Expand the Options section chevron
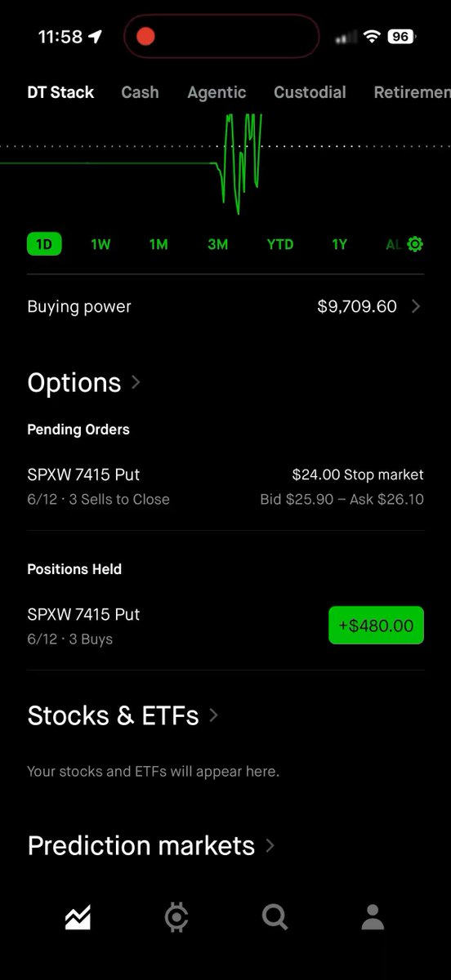Viewport: 451px width, 980px height. point(136,381)
